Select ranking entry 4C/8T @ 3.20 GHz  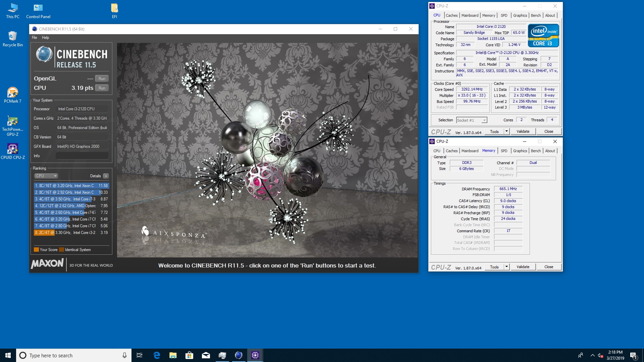71,219
